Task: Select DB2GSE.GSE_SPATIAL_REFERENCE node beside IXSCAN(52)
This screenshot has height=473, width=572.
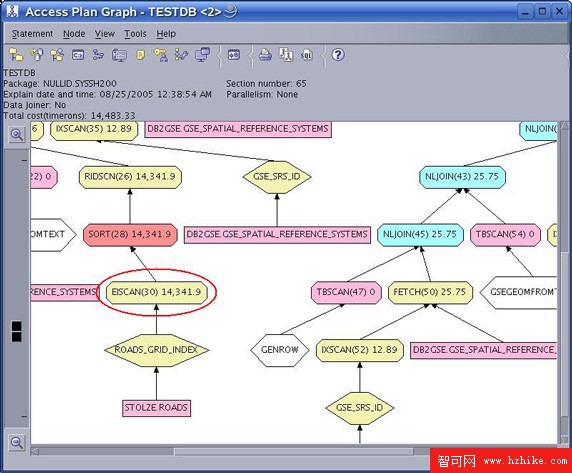Action: point(484,350)
